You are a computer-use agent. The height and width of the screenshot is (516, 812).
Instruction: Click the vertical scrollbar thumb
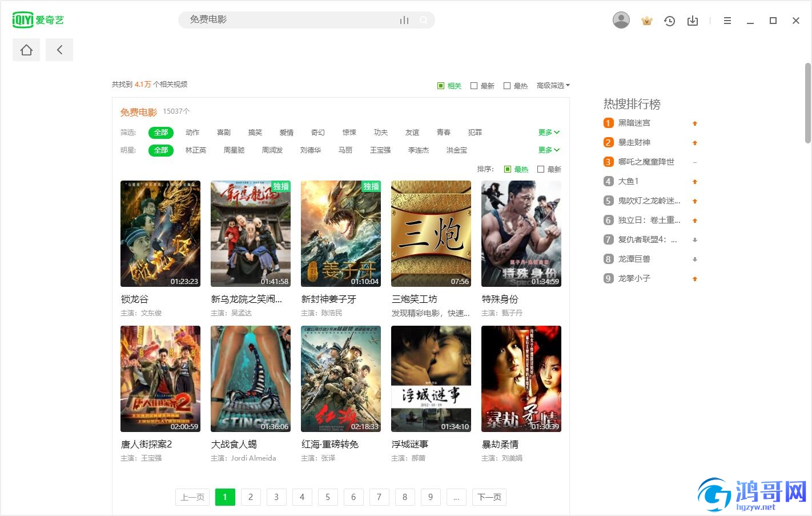(x=808, y=103)
